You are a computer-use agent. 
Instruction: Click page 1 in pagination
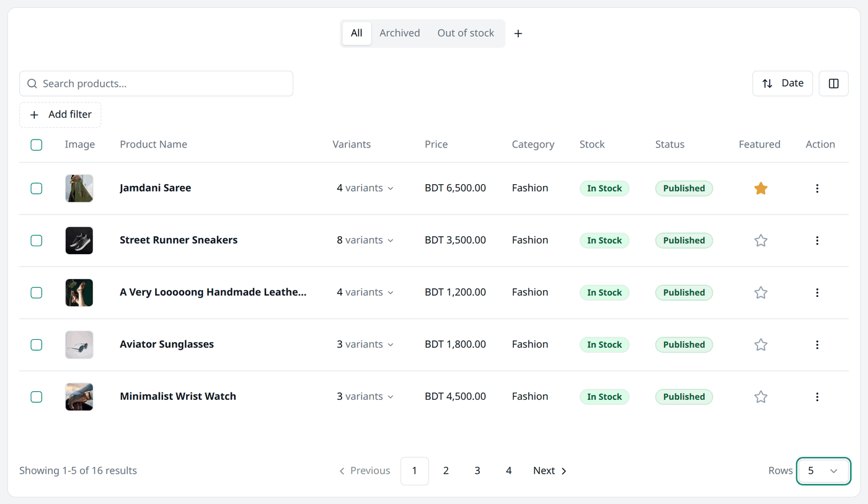[x=415, y=471]
